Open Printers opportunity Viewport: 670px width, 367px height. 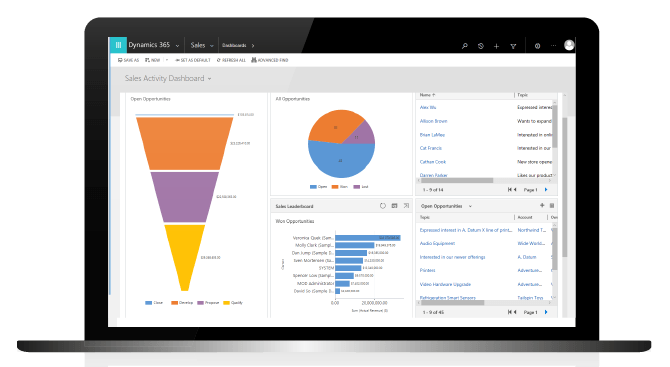coord(427,270)
